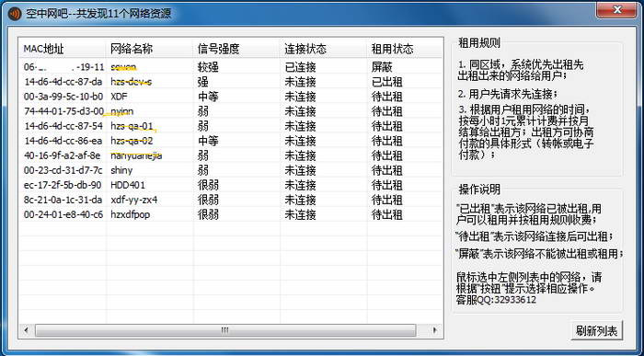Click the 强 signal strength cell
This screenshot has width=644, height=356.
203,82
